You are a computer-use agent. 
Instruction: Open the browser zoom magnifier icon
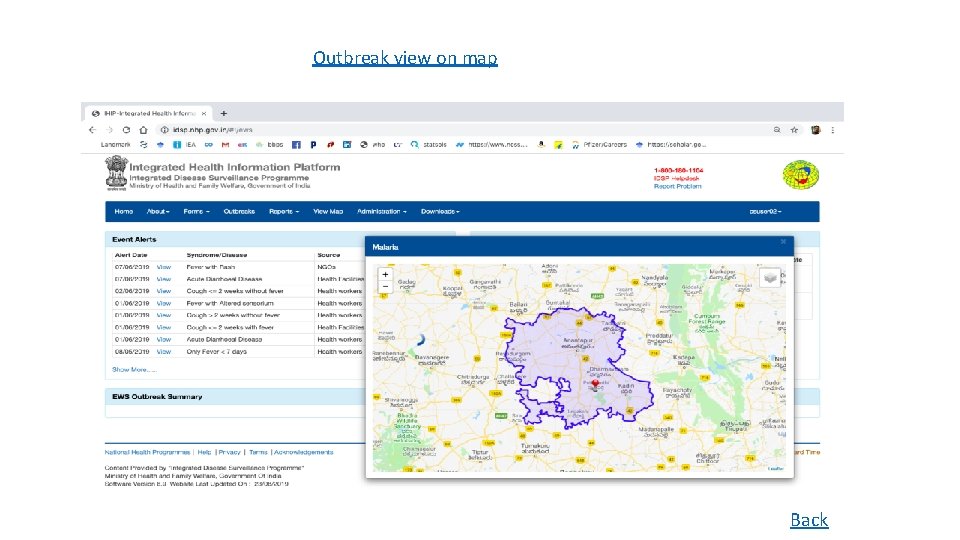click(x=777, y=130)
